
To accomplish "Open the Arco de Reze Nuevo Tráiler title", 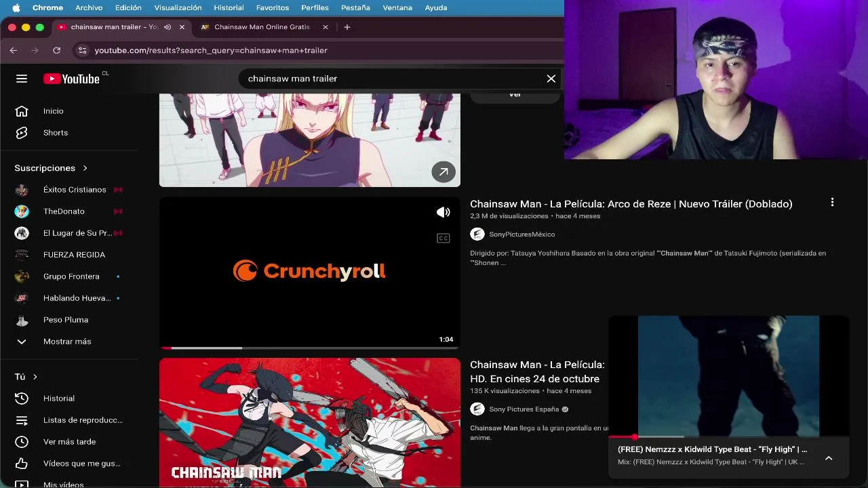I will pyautogui.click(x=631, y=204).
